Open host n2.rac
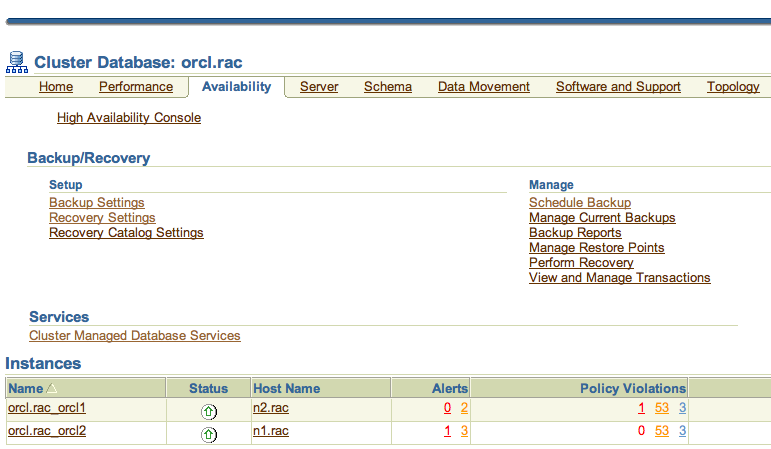Screen dimensions: 771x449 pyautogui.click(x=271, y=408)
